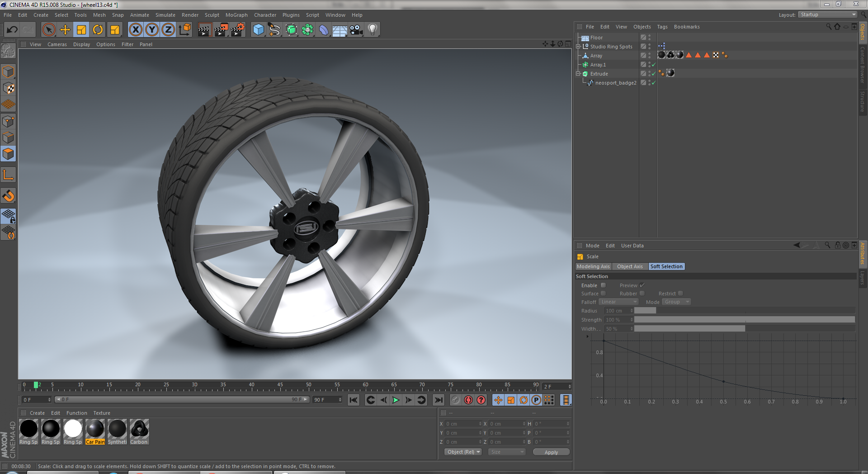Screen dimensions: 868x474
Task: Render to Picture Viewer
Action: (x=221, y=30)
